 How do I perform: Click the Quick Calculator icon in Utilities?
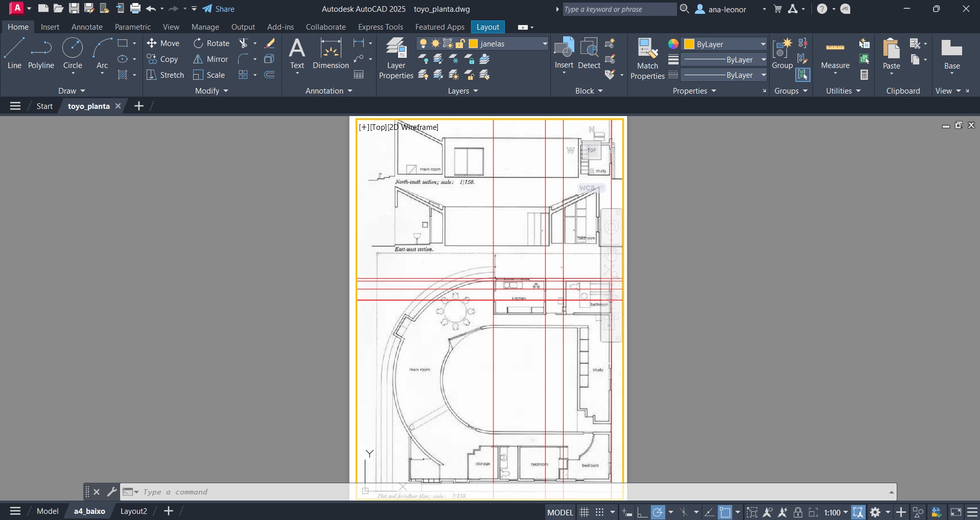coord(864,75)
